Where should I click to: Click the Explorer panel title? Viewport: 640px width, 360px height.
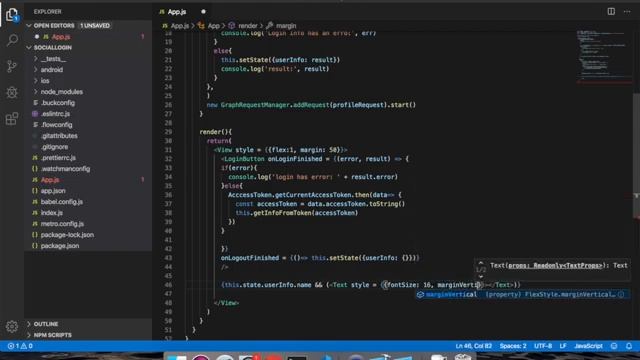click(x=47, y=12)
